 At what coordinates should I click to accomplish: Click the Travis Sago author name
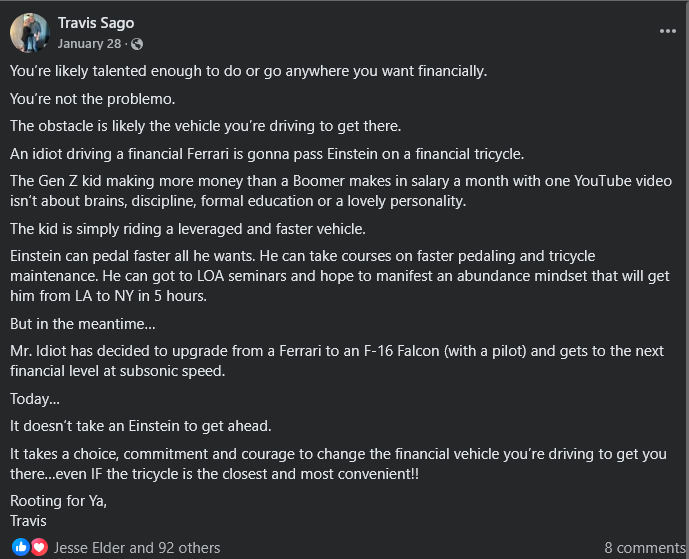[x=96, y=23]
